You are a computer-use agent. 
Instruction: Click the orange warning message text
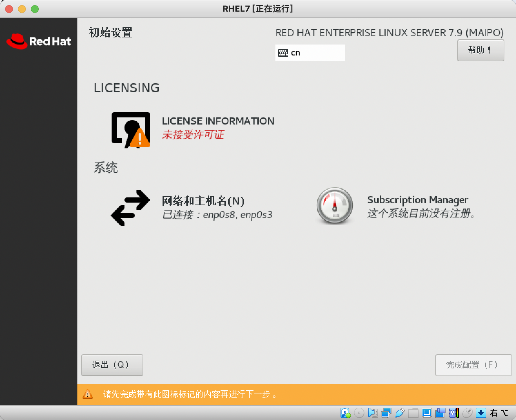pos(190,395)
